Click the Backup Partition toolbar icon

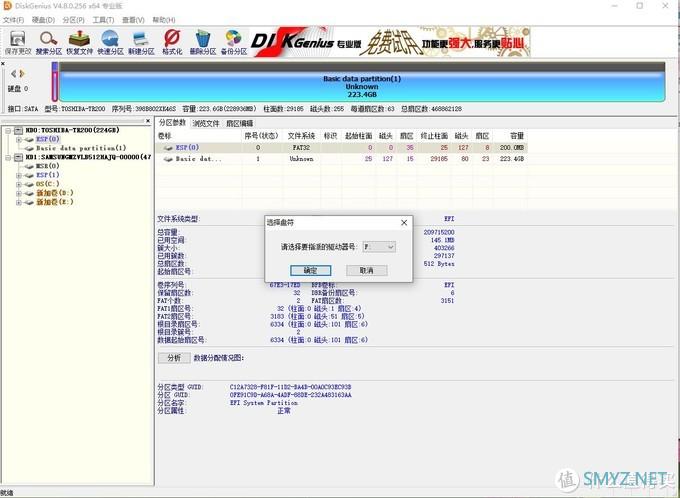pos(234,43)
